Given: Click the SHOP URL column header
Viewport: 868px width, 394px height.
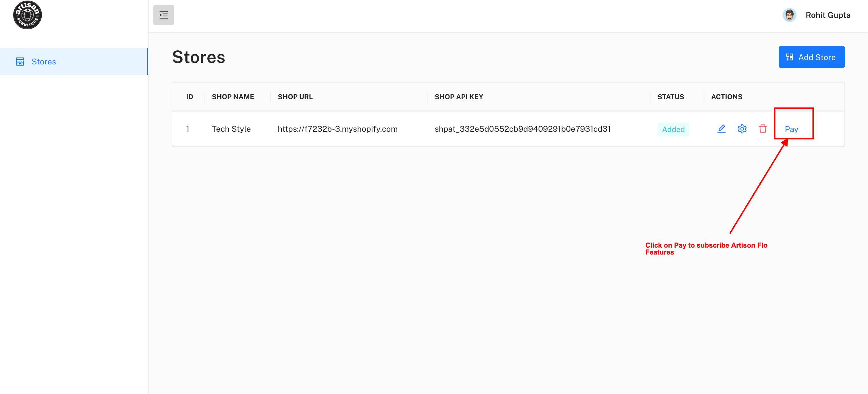Looking at the screenshot, I should click(295, 97).
